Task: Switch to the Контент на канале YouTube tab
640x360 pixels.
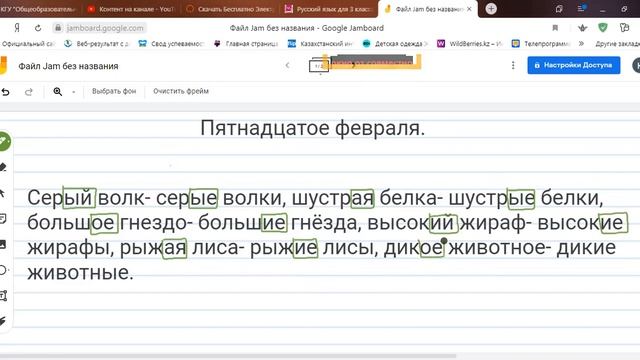Action: (x=131, y=9)
